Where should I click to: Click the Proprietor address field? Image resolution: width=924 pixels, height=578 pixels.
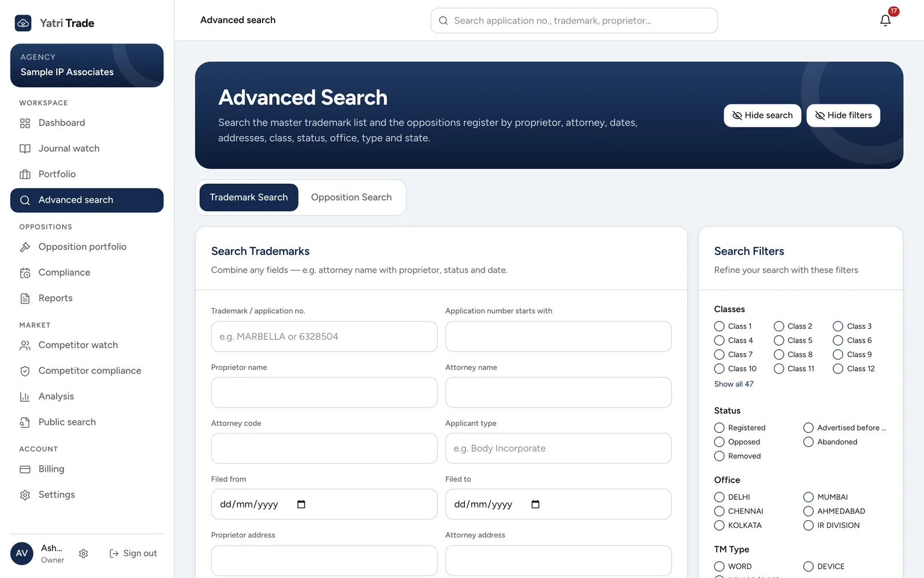click(324, 561)
